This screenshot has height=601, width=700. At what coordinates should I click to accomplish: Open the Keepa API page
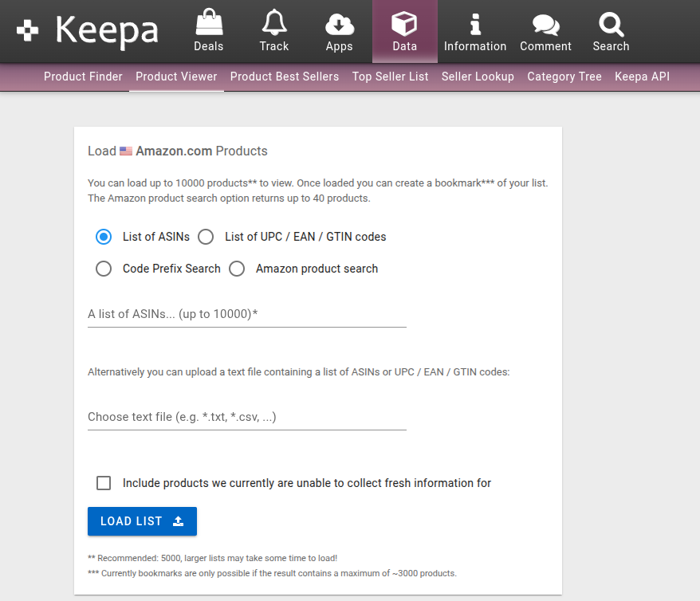pyautogui.click(x=642, y=77)
